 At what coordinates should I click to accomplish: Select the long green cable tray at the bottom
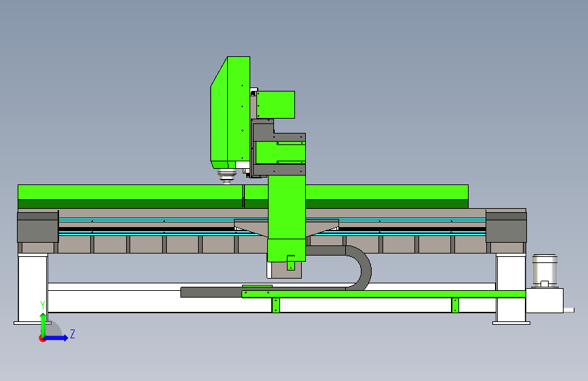(384, 294)
